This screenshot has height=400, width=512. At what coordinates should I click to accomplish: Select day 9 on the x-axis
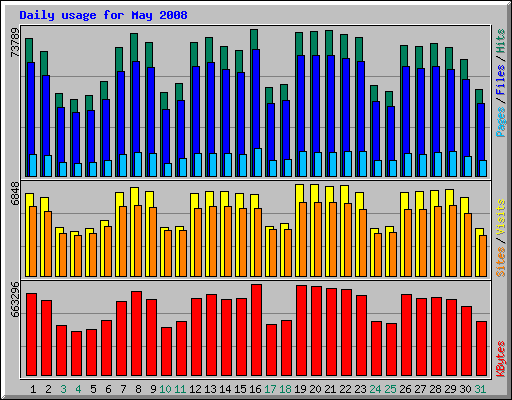153,389
